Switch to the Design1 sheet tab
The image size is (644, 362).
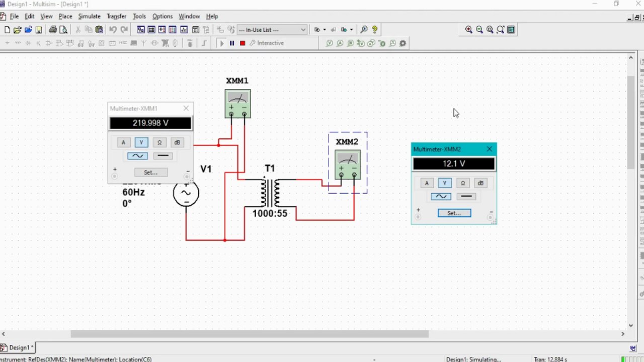click(x=18, y=347)
